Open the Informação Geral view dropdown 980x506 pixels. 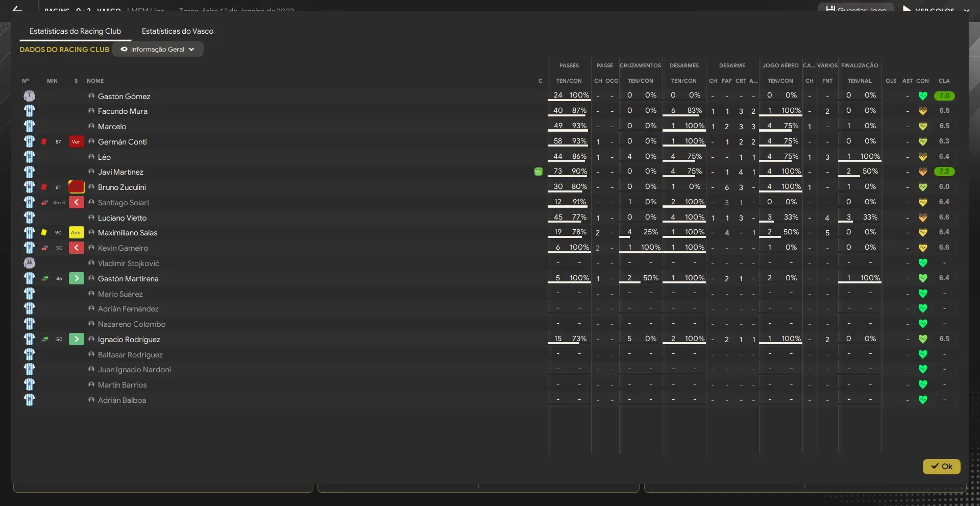pyautogui.click(x=158, y=50)
